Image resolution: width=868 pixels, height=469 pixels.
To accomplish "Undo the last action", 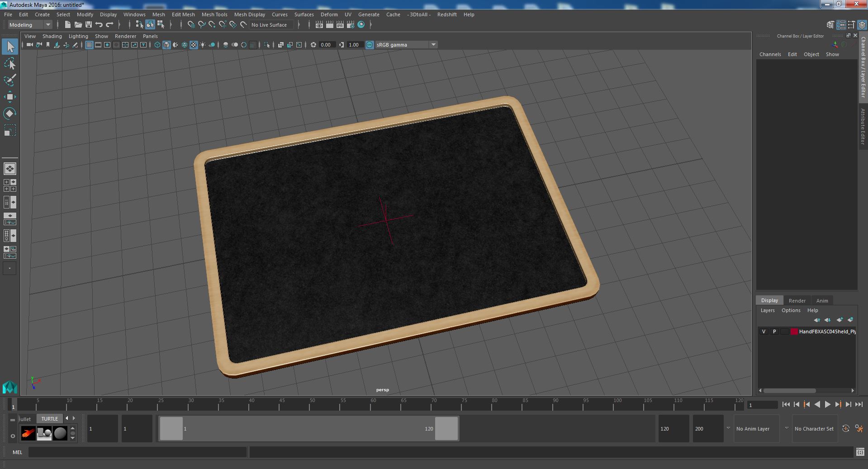I will tap(99, 25).
